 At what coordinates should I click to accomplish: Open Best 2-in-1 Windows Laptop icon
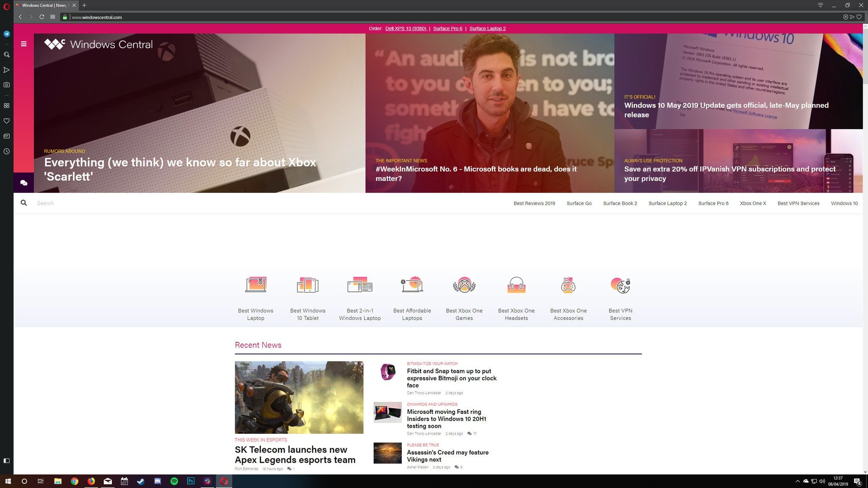click(360, 285)
